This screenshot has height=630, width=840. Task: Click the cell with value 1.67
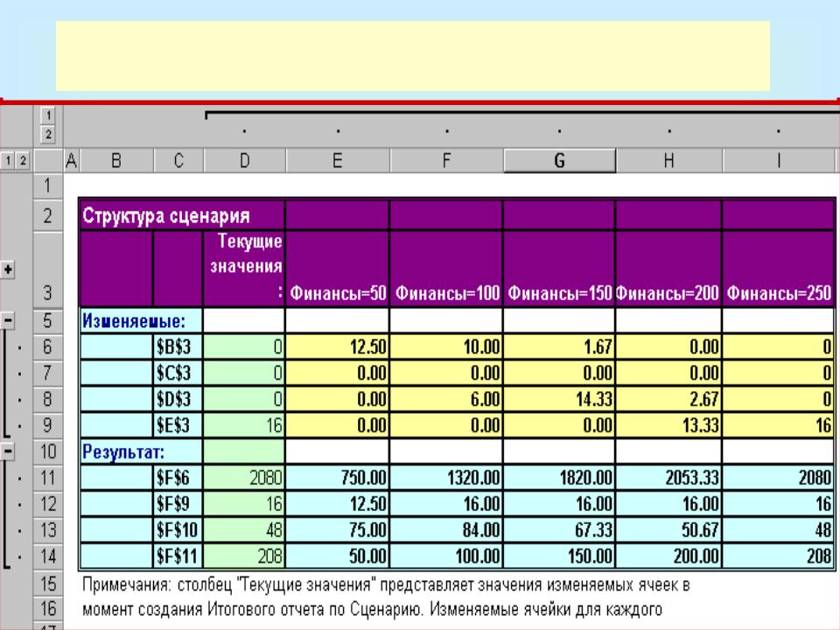point(559,346)
